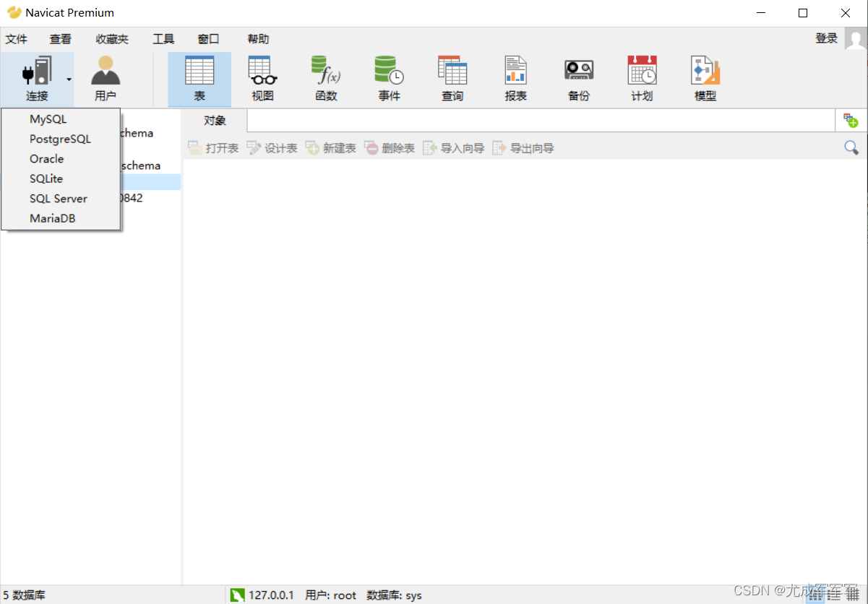This screenshot has width=868, height=604.
Task: Open the 收藏夹 favorites menu
Action: 112,39
